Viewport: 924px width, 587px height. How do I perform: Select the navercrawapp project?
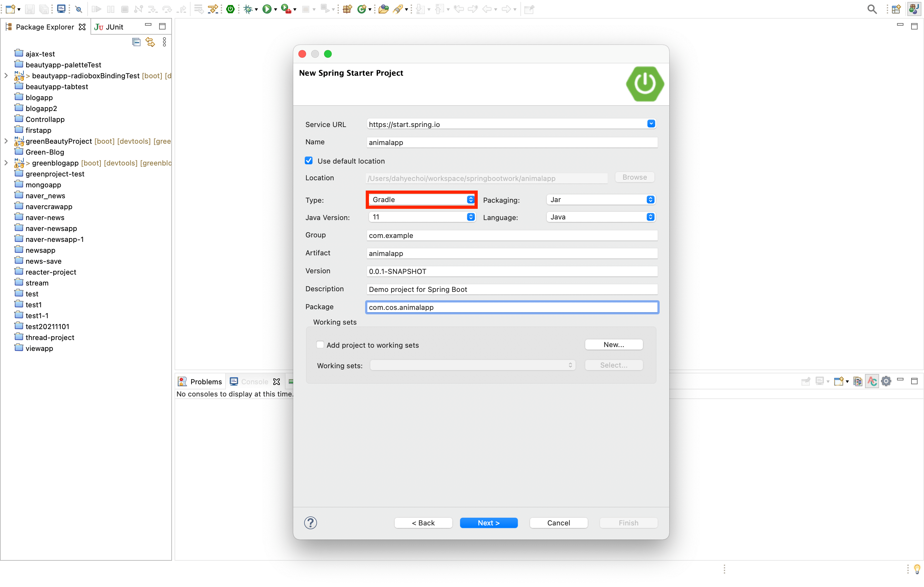click(49, 206)
